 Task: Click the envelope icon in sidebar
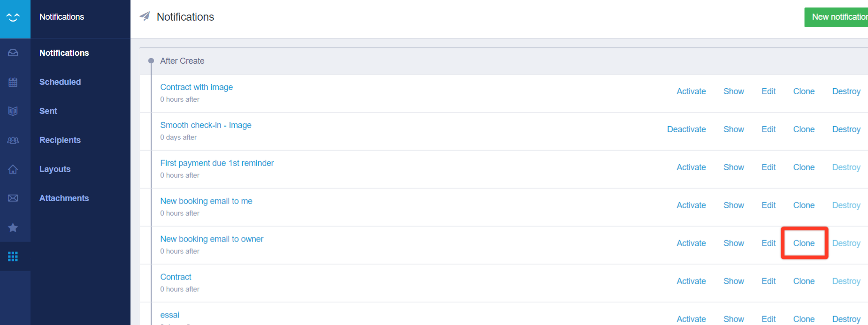coord(13,198)
